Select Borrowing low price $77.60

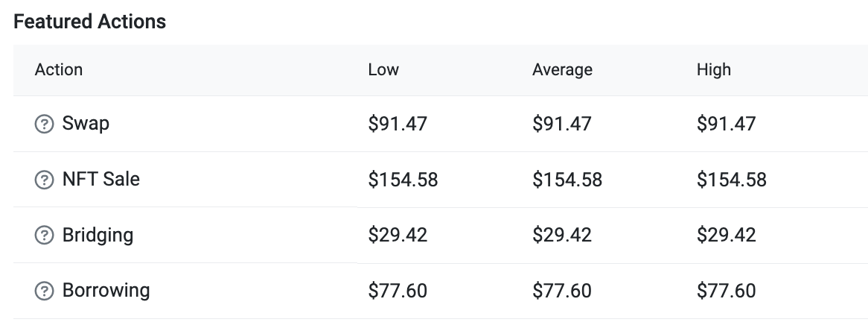click(398, 291)
